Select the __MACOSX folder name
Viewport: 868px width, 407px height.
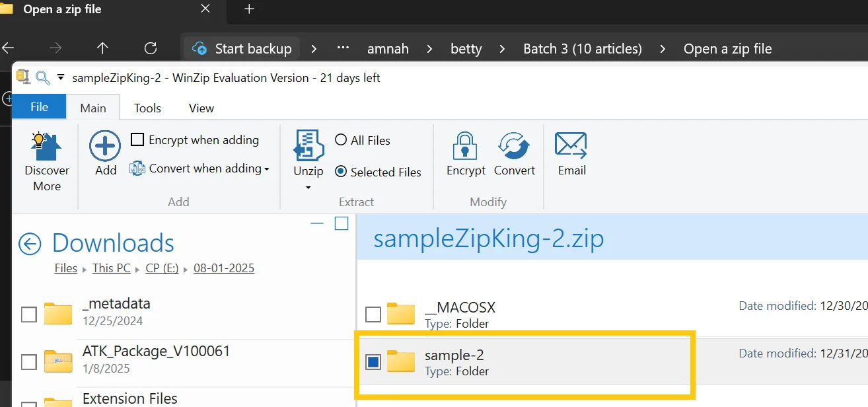coord(460,307)
